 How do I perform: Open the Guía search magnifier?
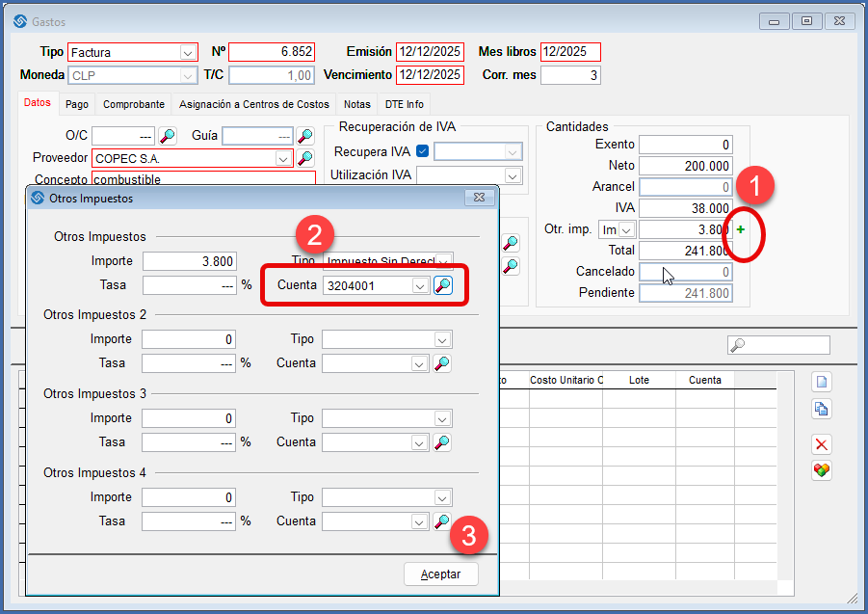(x=305, y=136)
